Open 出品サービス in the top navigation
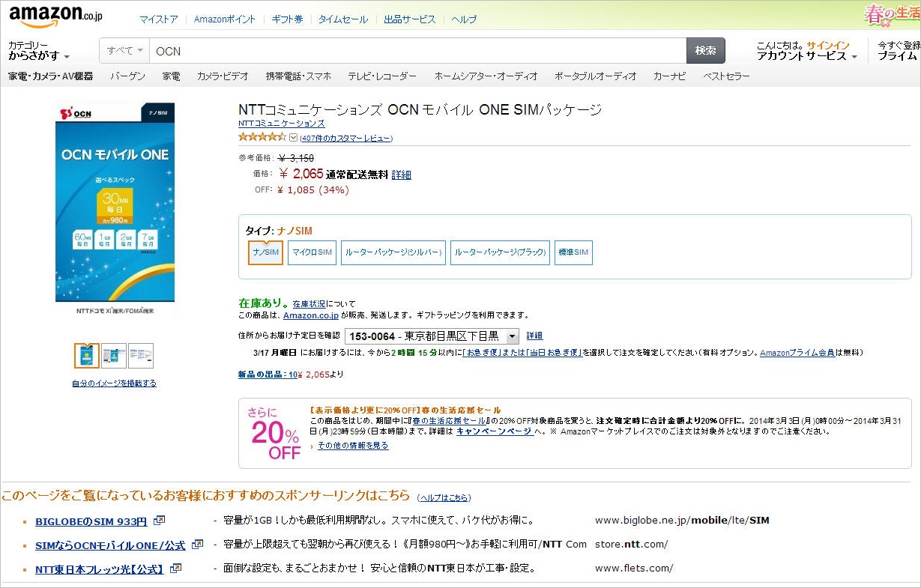Image resolution: width=921 pixels, height=588 pixels. pos(410,19)
